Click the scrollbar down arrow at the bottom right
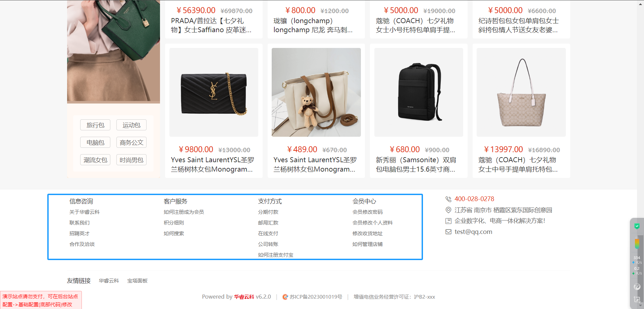644x309 pixels. (640, 306)
